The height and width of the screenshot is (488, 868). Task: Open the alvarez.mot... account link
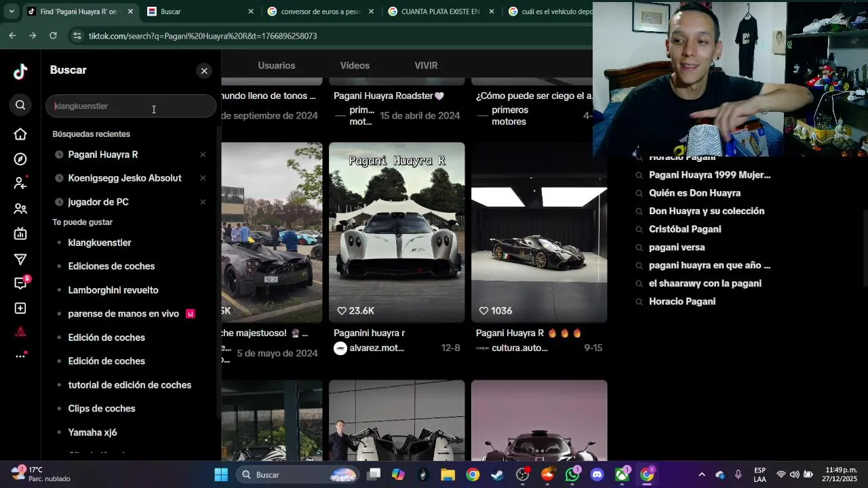pyautogui.click(x=376, y=348)
